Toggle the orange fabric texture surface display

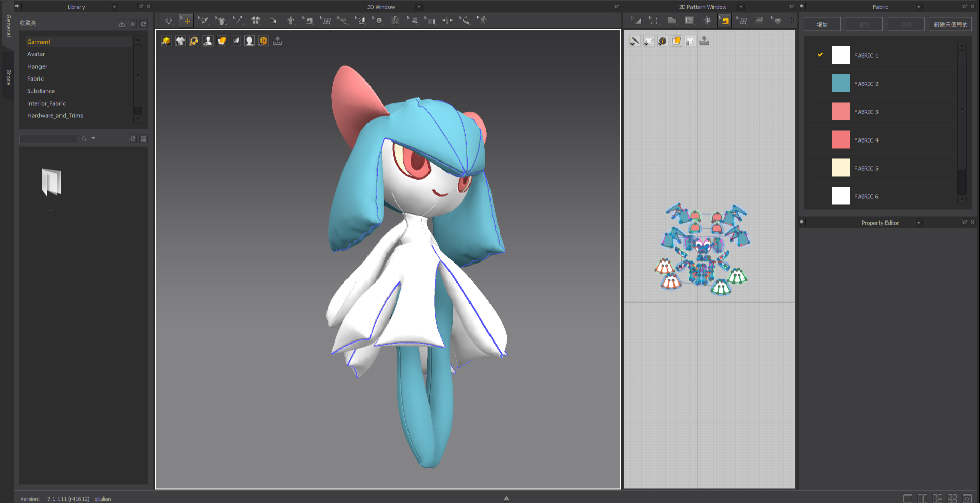tap(221, 41)
